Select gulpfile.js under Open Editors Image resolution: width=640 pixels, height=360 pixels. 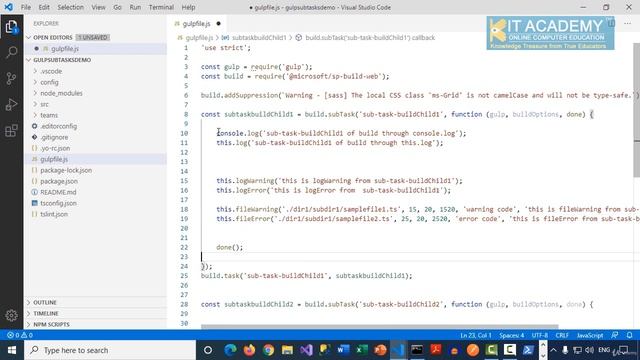point(65,49)
